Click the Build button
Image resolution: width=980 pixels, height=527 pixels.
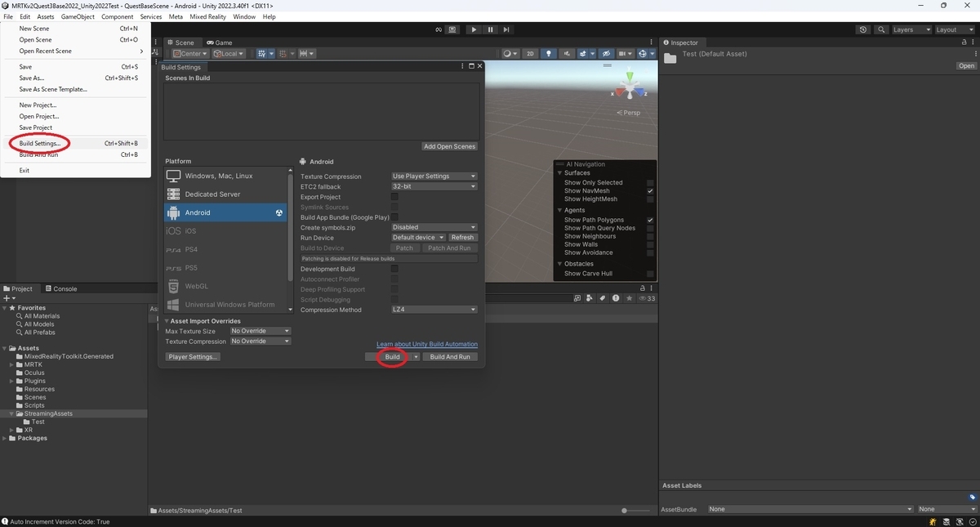(x=392, y=357)
